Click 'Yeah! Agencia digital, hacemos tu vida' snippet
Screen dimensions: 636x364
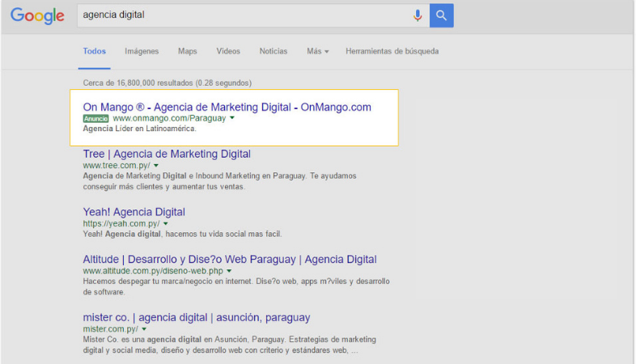pyautogui.click(x=182, y=234)
